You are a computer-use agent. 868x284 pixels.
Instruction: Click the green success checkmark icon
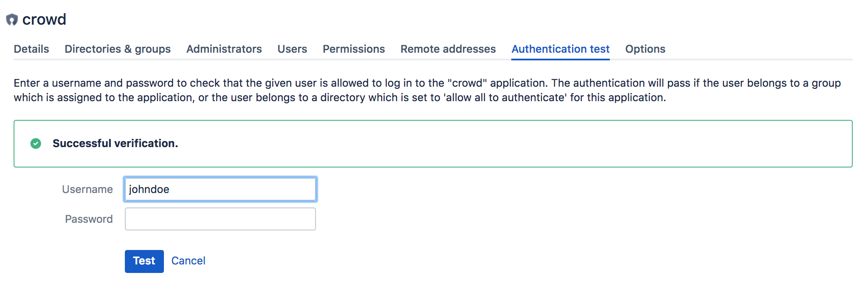[36, 144]
